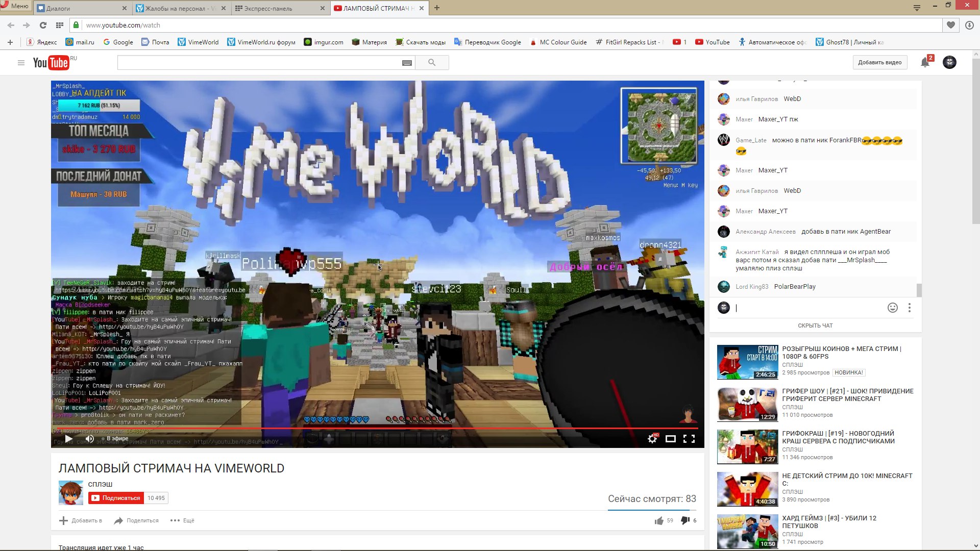
Task: Open the СПЛЭШ channel name link
Action: (x=100, y=484)
